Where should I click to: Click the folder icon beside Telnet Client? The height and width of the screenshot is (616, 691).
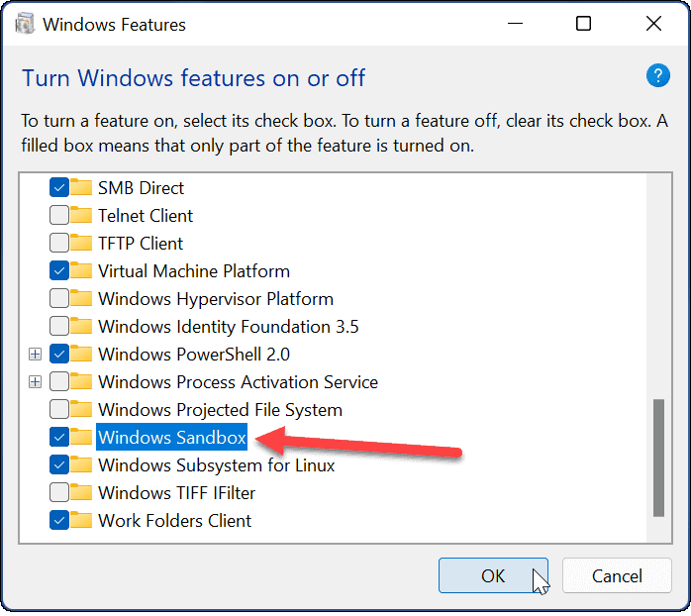click(x=81, y=215)
